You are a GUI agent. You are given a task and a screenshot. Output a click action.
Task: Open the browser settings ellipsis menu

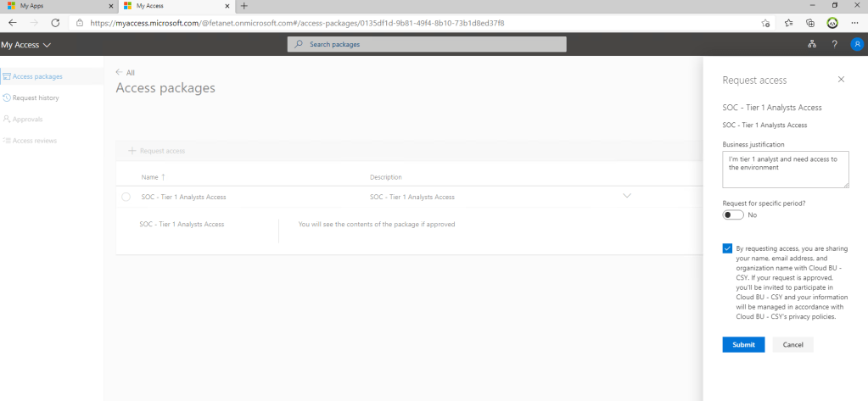point(855,23)
